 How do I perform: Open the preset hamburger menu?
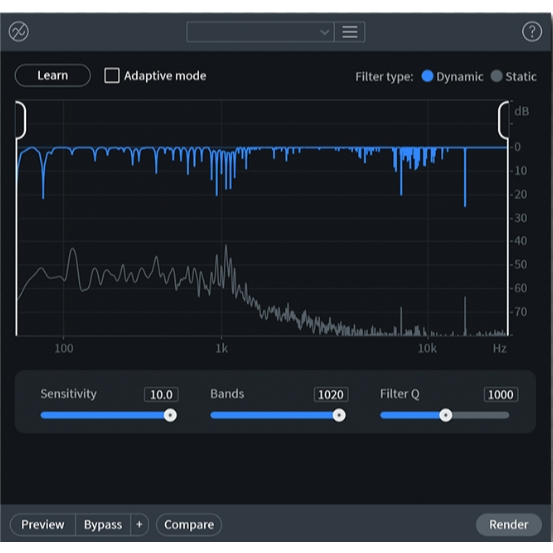point(350,32)
